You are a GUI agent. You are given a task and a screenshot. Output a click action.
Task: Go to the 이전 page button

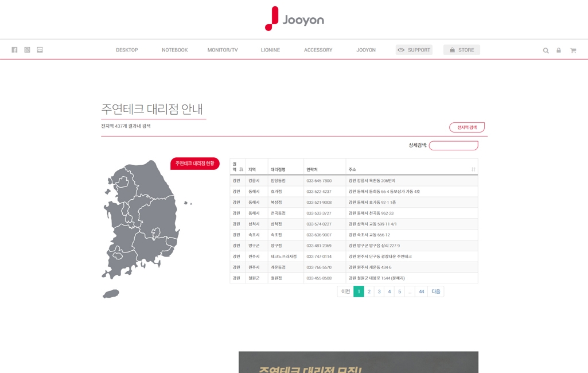pos(345,292)
